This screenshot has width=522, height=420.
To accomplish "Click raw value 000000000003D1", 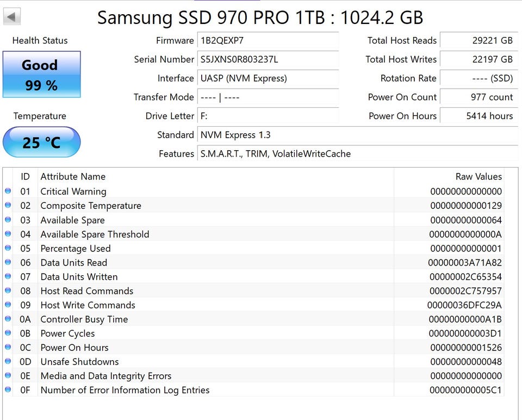I will (465, 333).
